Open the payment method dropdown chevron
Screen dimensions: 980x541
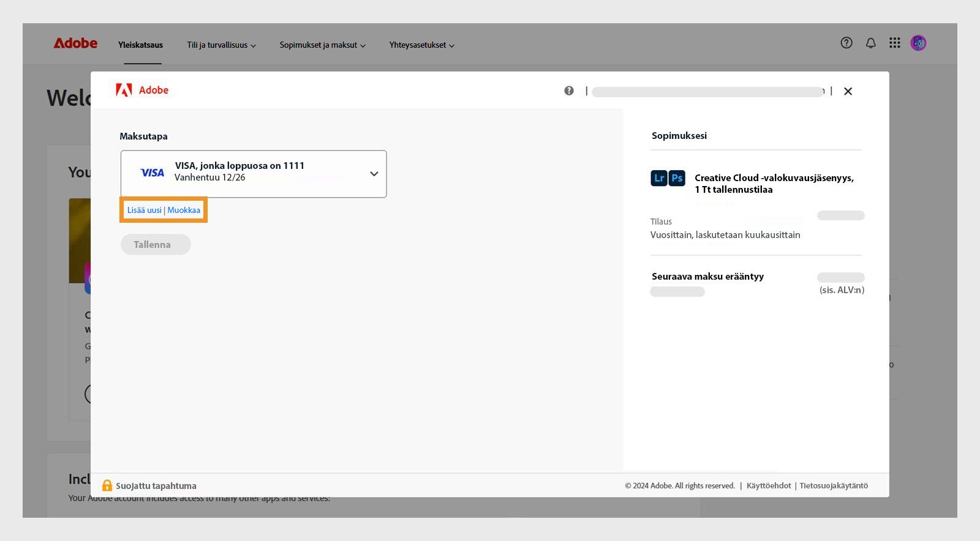point(374,174)
